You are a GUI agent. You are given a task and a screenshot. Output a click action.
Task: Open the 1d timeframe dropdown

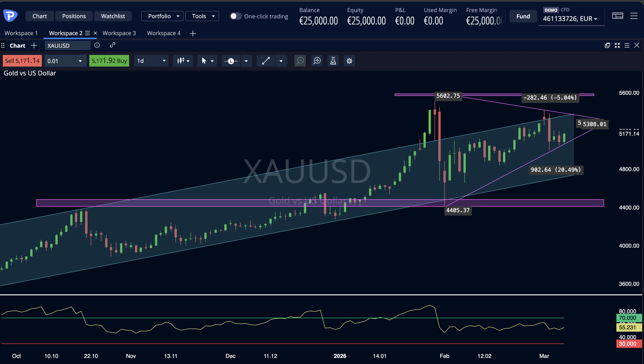click(x=151, y=61)
